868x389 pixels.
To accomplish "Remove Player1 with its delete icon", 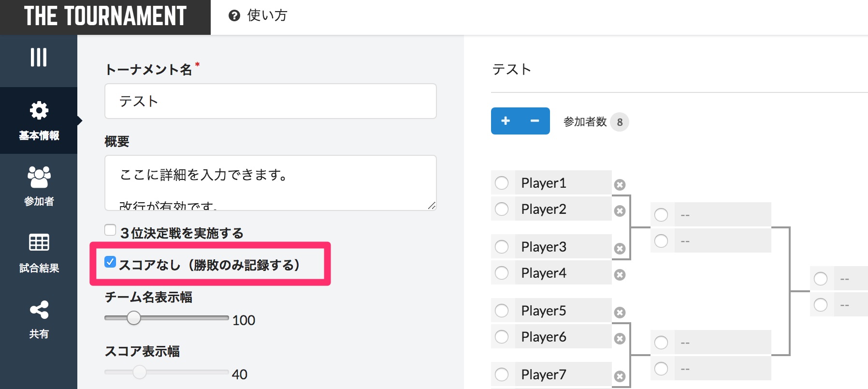I will pos(620,185).
